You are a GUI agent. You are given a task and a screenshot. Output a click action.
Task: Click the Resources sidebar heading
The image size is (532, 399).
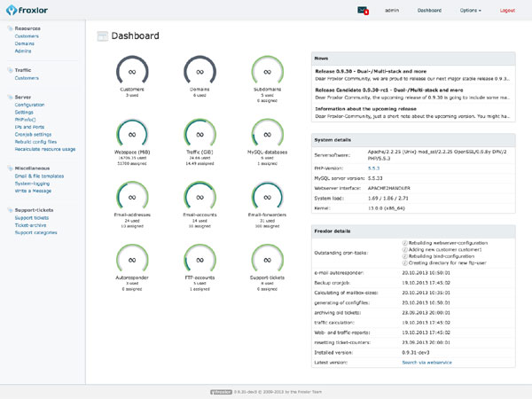[27, 28]
